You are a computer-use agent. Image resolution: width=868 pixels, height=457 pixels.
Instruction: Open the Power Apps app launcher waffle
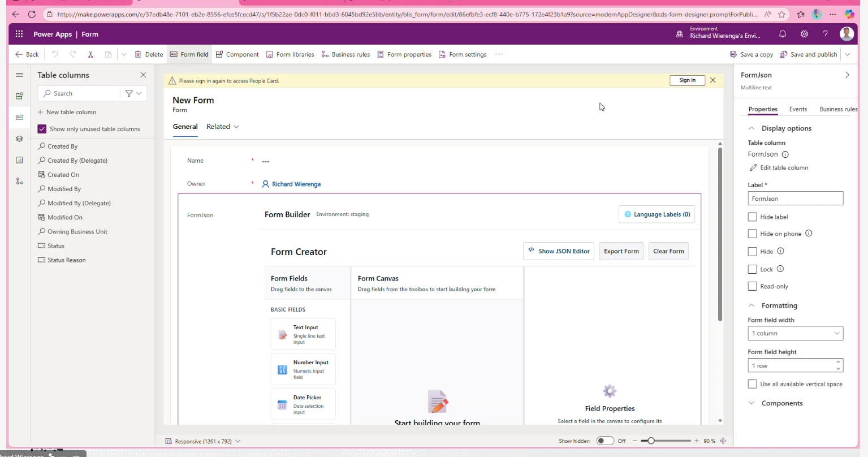click(x=19, y=34)
